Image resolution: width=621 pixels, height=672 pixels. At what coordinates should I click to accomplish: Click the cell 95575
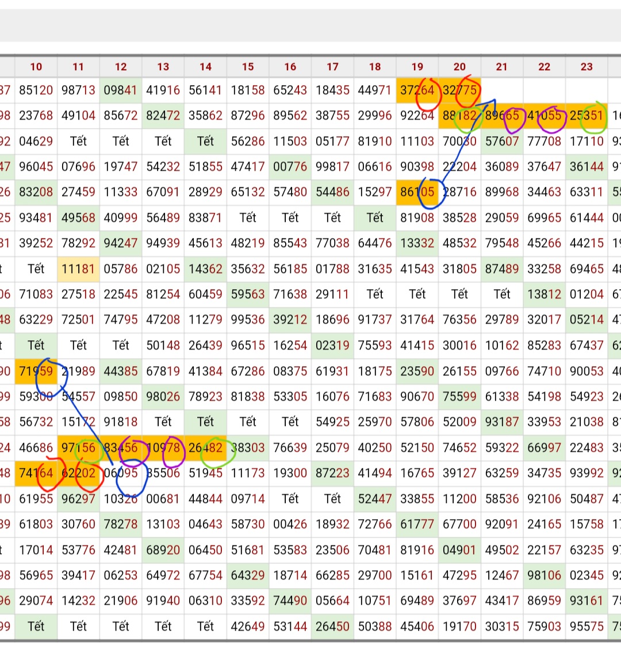click(x=586, y=627)
